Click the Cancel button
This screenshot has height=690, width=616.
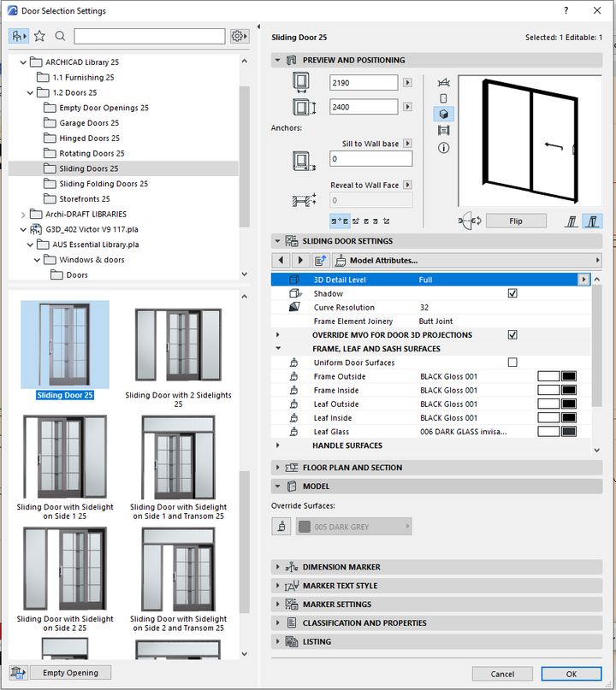click(x=502, y=674)
